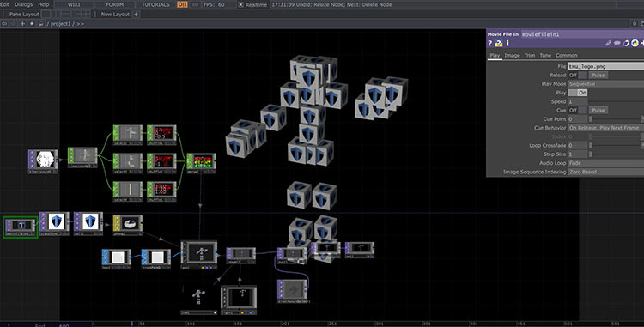644x327 pixels.
Task: Click the FORUM button
Action: (114, 4)
